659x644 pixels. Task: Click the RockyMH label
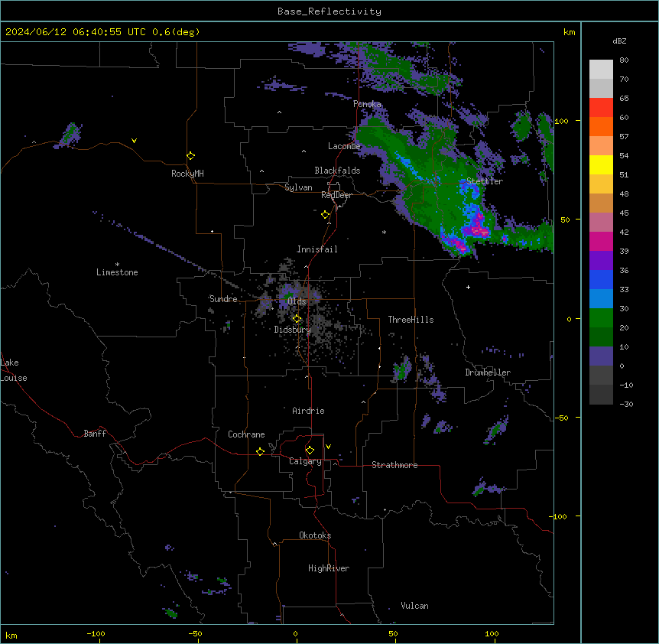tap(187, 174)
